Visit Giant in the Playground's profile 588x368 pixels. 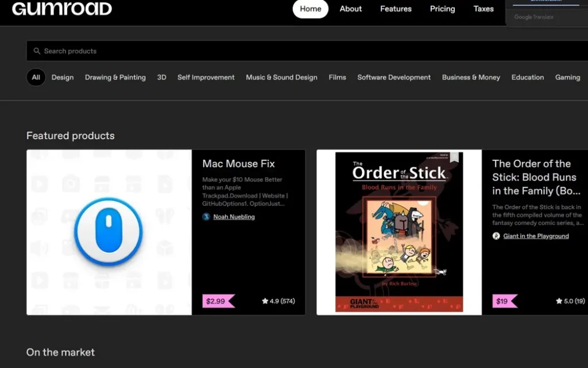[536, 236]
